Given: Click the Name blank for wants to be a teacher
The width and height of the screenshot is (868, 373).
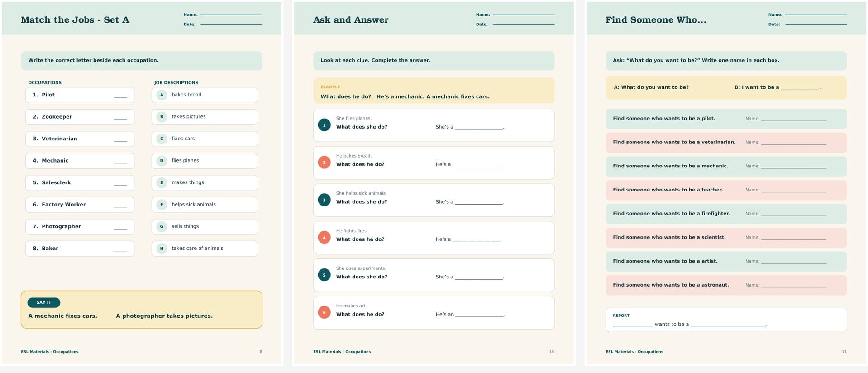Looking at the screenshot, I should pyautogui.click(x=794, y=191).
